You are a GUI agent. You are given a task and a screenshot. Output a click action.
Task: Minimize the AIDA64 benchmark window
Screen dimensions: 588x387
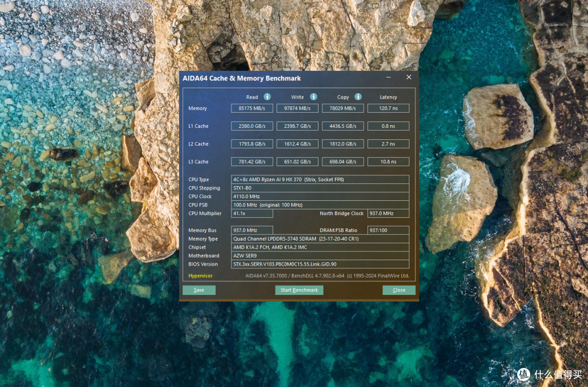[388, 78]
